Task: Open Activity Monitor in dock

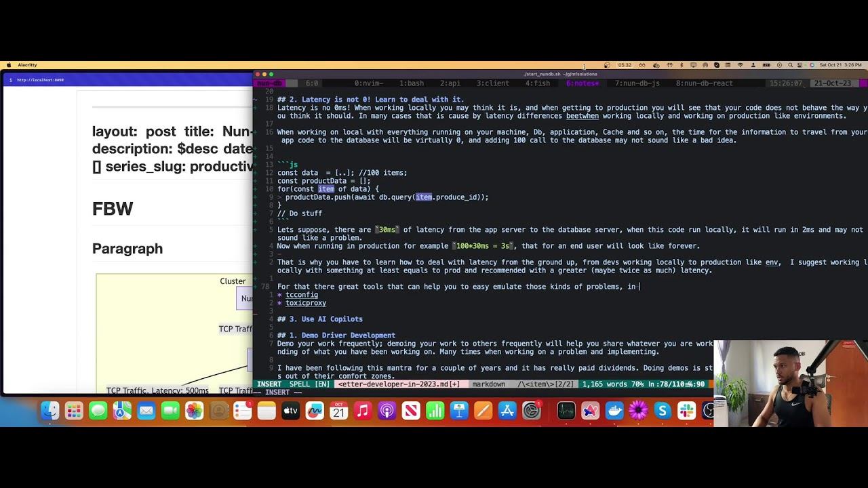Action: (x=566, y=411)
